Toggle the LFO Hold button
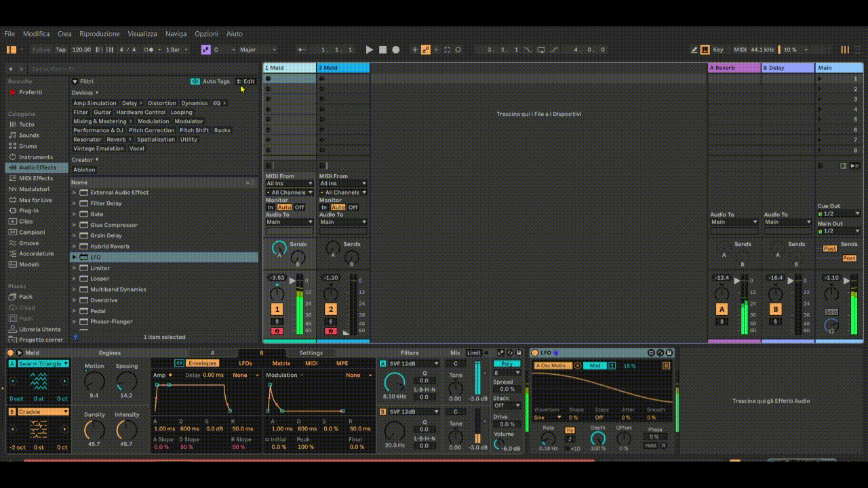 [651, 445]
